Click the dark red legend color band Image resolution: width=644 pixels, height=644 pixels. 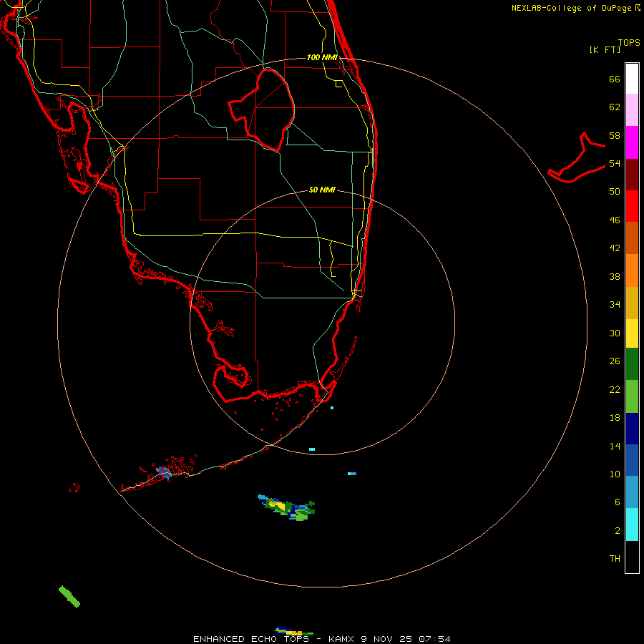tap(632, 174)
